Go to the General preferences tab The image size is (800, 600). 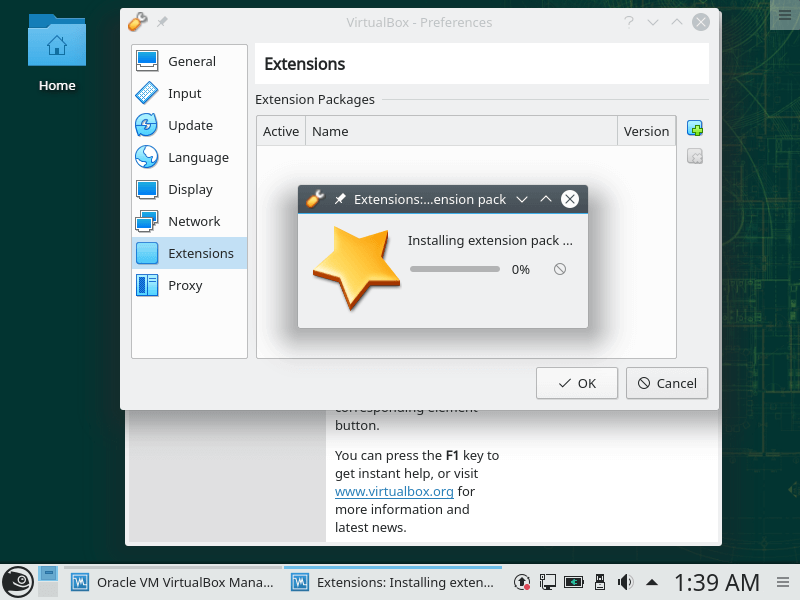[x=190, y=61]
